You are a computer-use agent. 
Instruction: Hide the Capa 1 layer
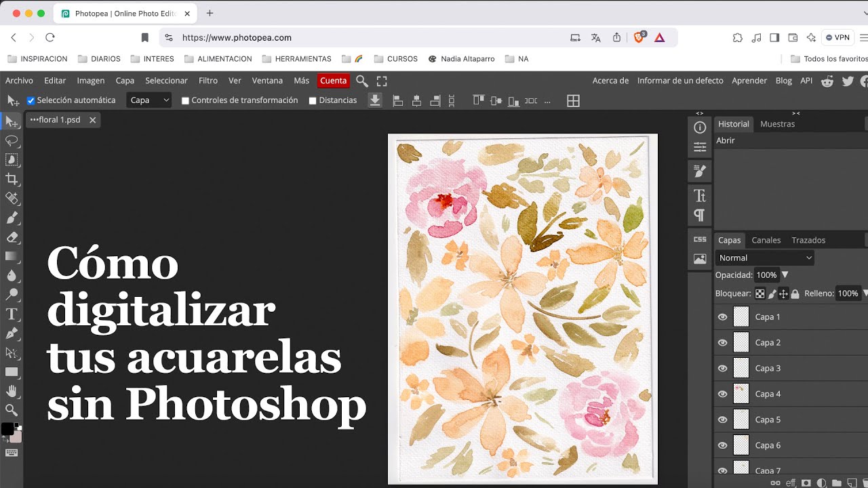pos(722,317)
